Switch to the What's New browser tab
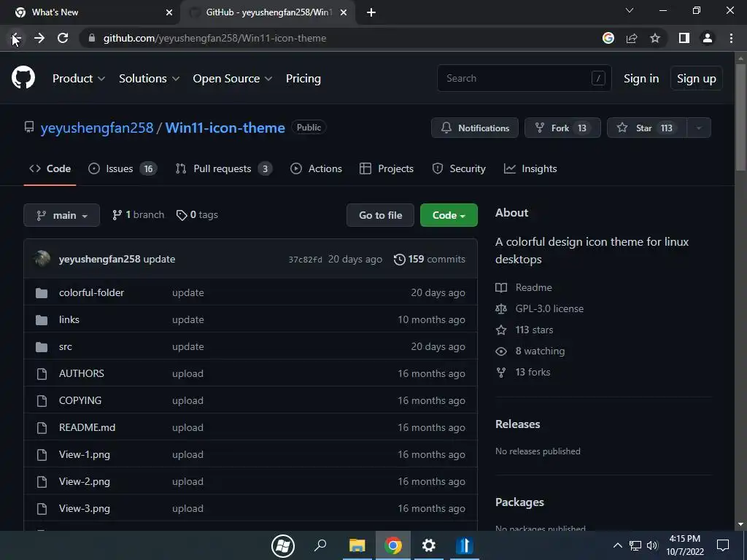Image resolution: width=747 pixels, height=560 pixels. click(x=90, y=12)
